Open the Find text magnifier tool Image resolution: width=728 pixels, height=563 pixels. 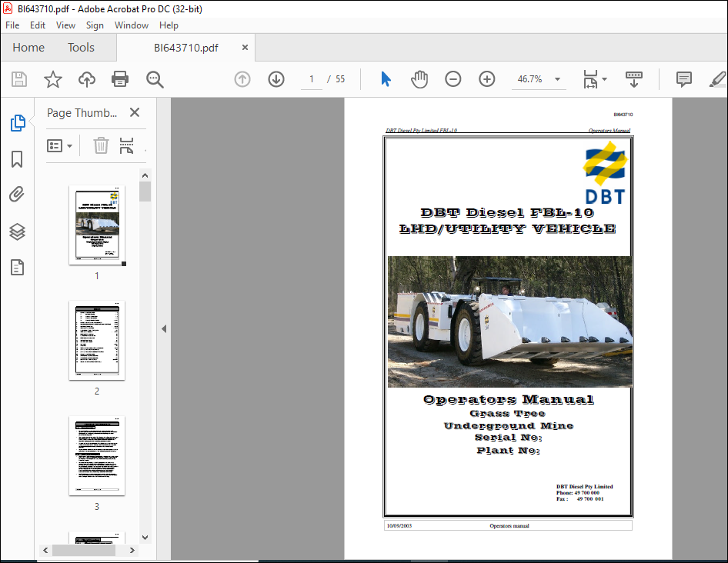coord(155,79)
